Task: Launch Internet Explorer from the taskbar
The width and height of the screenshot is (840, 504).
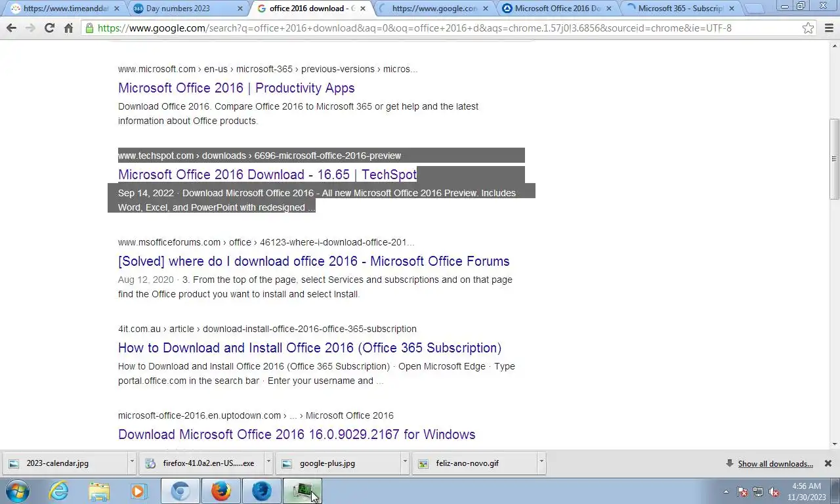Action: tap(59, 491)
